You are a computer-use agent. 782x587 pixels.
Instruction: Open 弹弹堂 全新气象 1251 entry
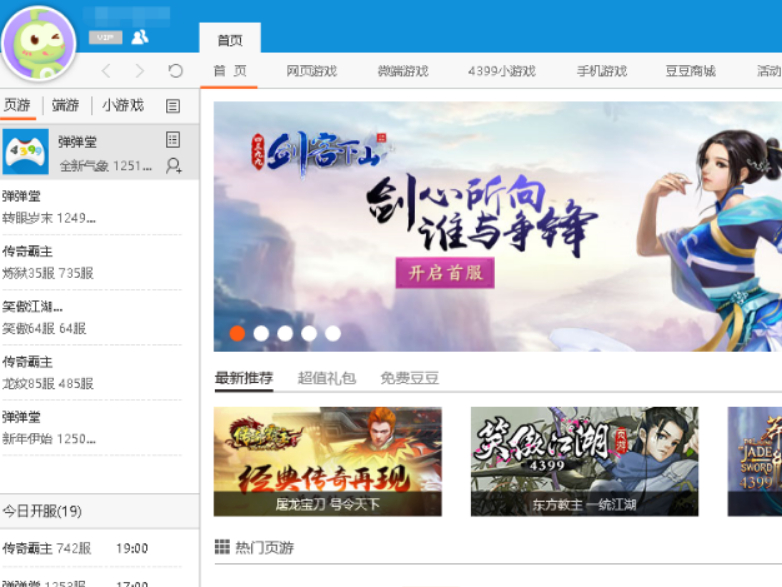[100, 152]
